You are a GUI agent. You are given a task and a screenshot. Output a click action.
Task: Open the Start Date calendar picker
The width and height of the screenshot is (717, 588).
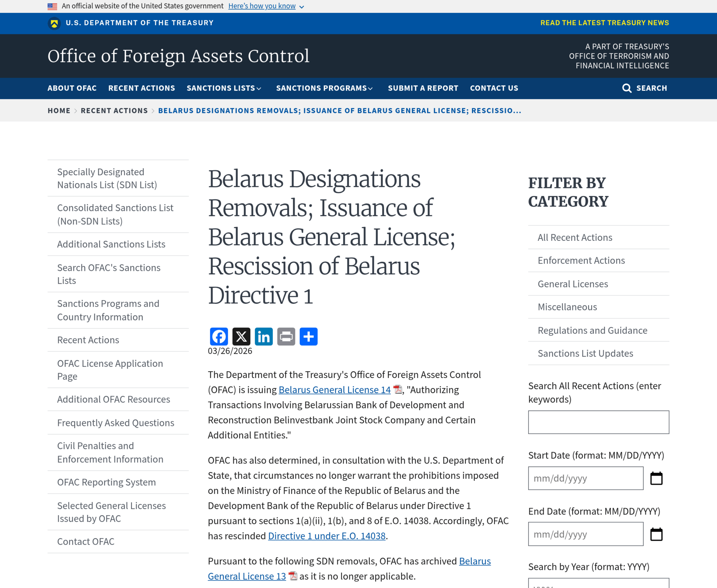656,478
